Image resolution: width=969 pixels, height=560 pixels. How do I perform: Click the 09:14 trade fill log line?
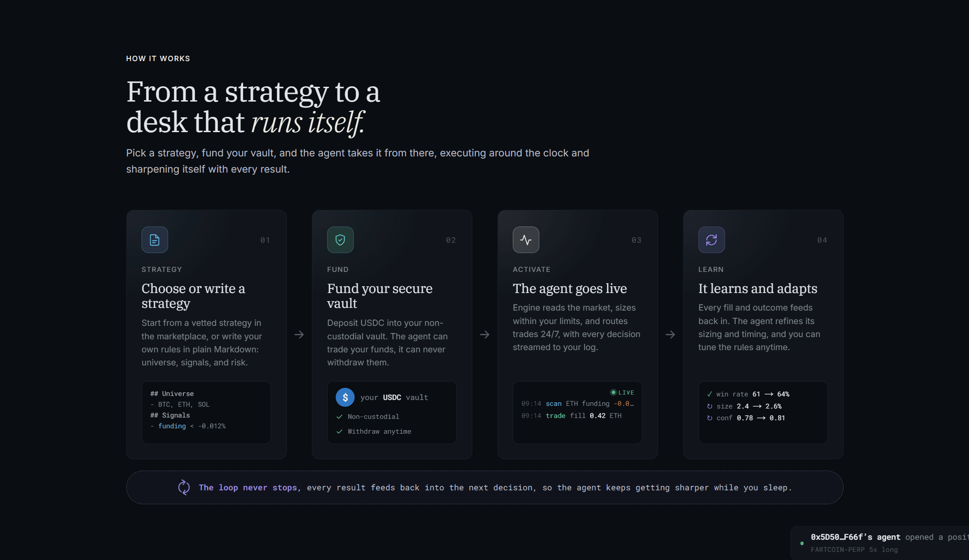pyautogui.click(x=572, y=416)
